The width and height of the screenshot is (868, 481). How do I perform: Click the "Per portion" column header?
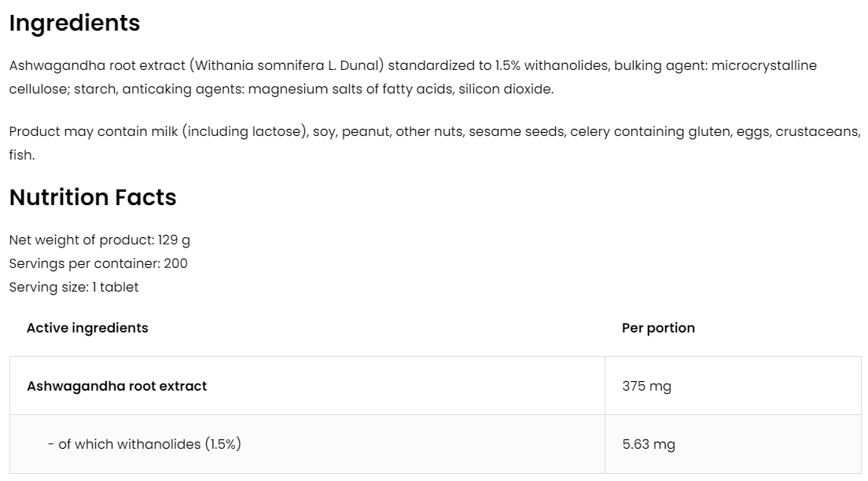coord(658,328)
